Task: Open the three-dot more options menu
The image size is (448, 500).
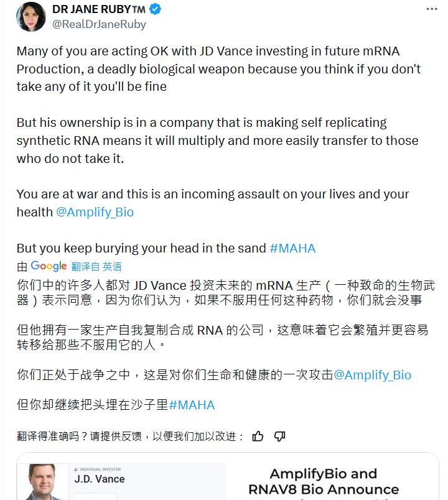Action: click(x=431, y=9)
